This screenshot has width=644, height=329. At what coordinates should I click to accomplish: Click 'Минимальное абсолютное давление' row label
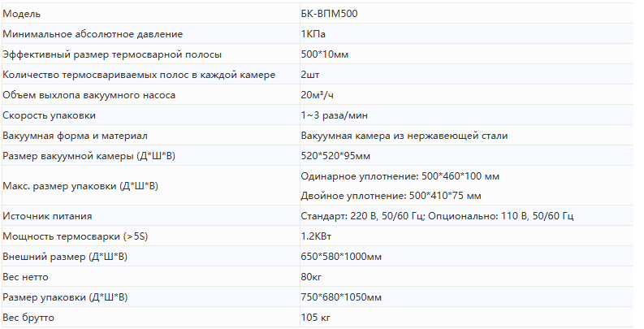pos(93,34)
